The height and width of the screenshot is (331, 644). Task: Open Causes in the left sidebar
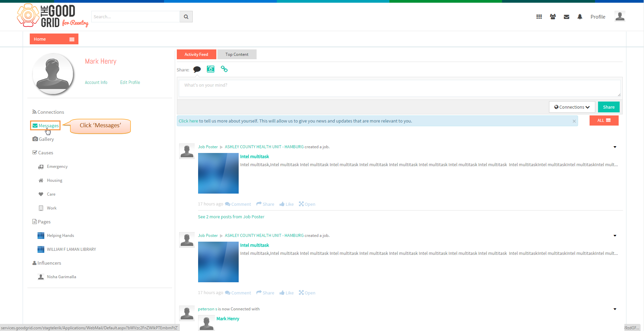(43, 153)
